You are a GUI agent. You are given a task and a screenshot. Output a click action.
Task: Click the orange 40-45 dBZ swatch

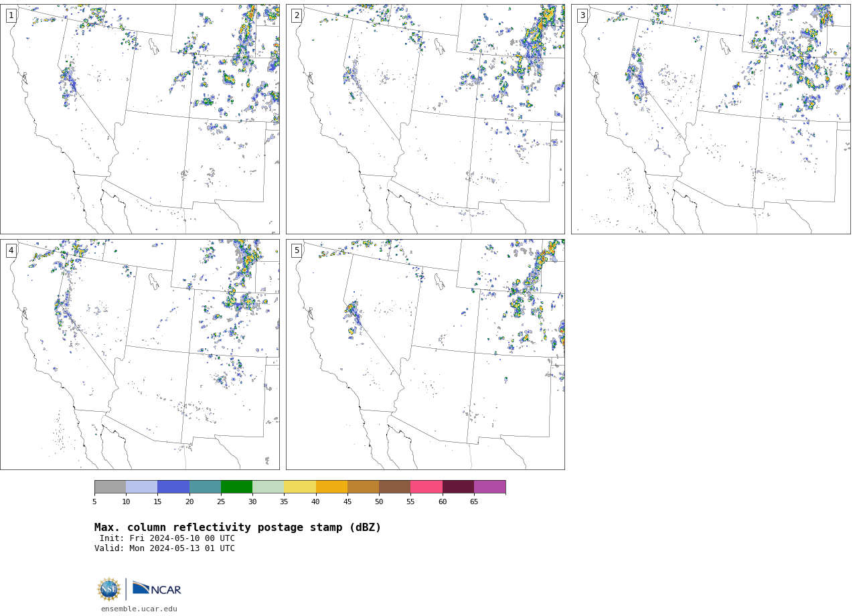coord(331,487)
